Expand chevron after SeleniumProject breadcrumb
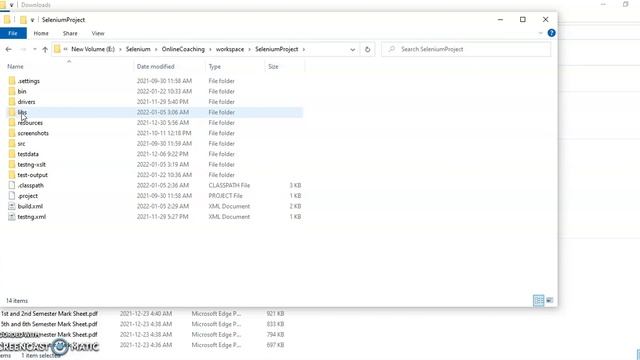 point(304,49)
